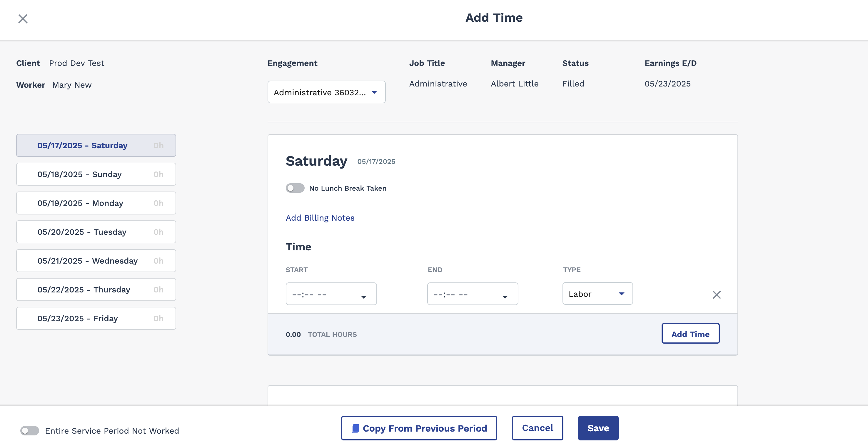Select 05/23/2025 Friday
Screen dimensions: 868x446
96,318
